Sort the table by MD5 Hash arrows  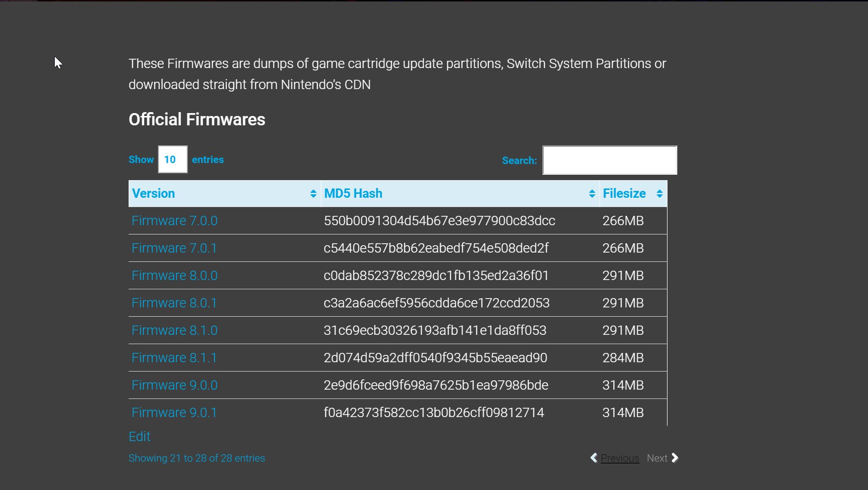(x=591, y=193)
